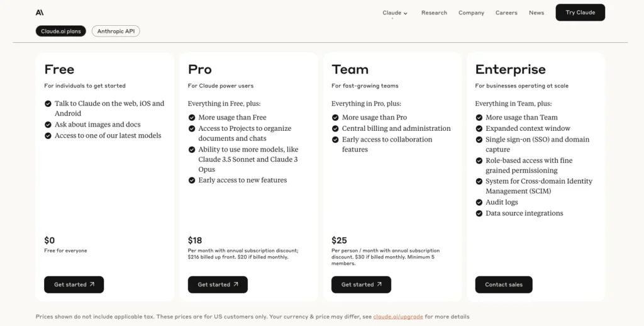Click the Anthropic logo icon
644x326 pixels.
[40, 13]
